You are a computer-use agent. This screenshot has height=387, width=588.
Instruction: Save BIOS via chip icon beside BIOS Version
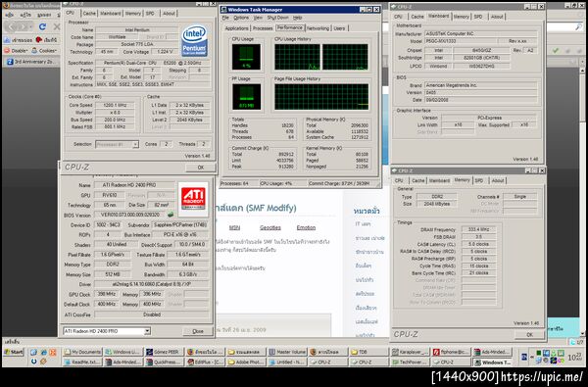click(x=171, y=215)
